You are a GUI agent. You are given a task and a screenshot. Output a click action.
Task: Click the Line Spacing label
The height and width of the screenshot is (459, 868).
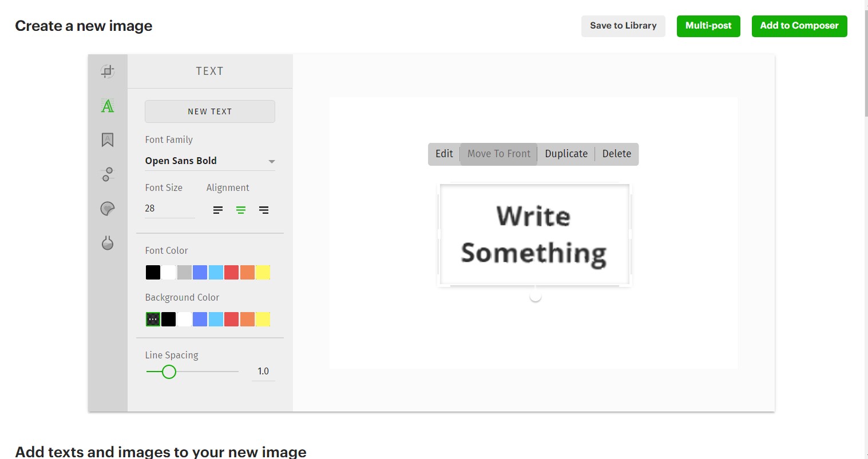click(172, 355)
